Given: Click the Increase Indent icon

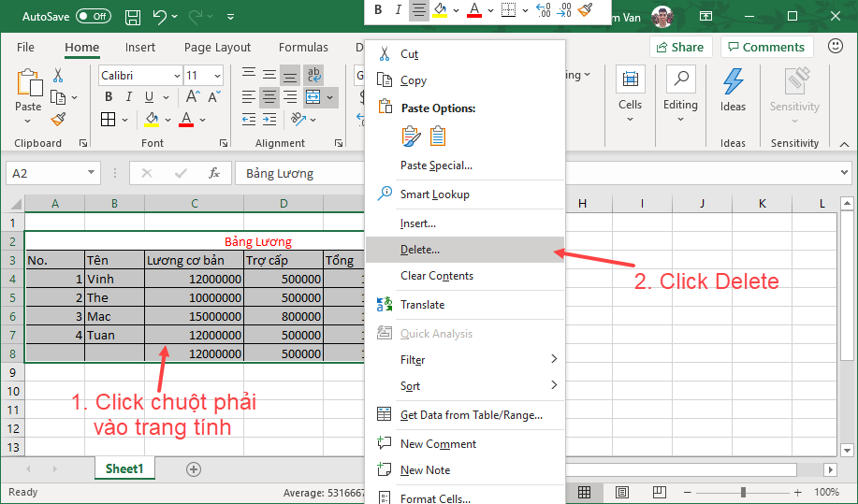Looking at the screenshot, I should tap(269, 119).
